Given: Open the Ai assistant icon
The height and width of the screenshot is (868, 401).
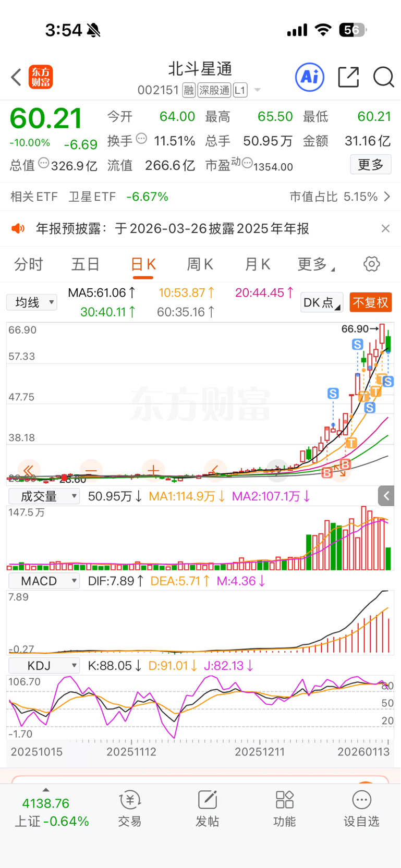Looking at the screenshot, I should [x=310, y=77].
